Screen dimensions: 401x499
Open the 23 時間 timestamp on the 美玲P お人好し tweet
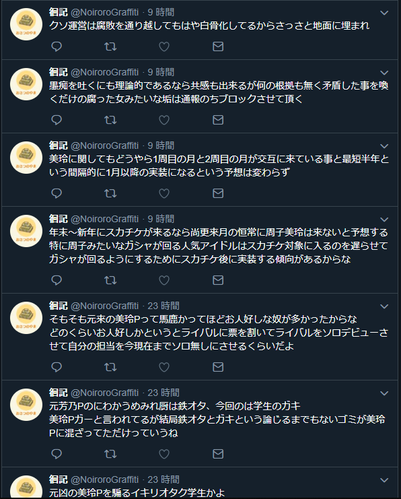point(163,306)
